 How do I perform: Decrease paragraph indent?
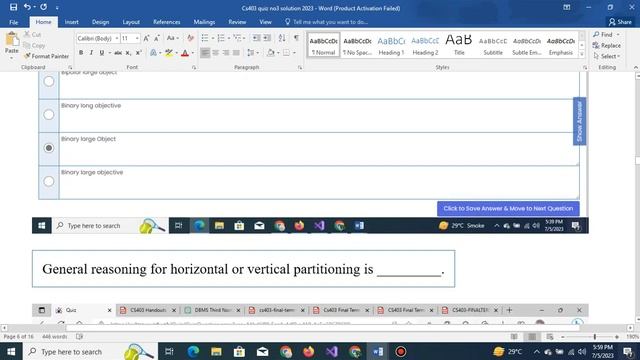click(256, 38)
